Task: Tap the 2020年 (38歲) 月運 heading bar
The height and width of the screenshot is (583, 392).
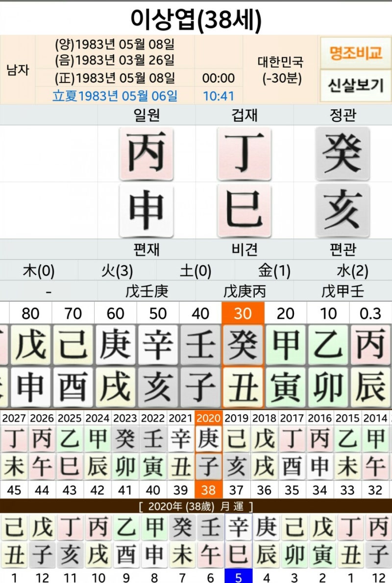Action: pyautogui.click(x=196, y=506)
